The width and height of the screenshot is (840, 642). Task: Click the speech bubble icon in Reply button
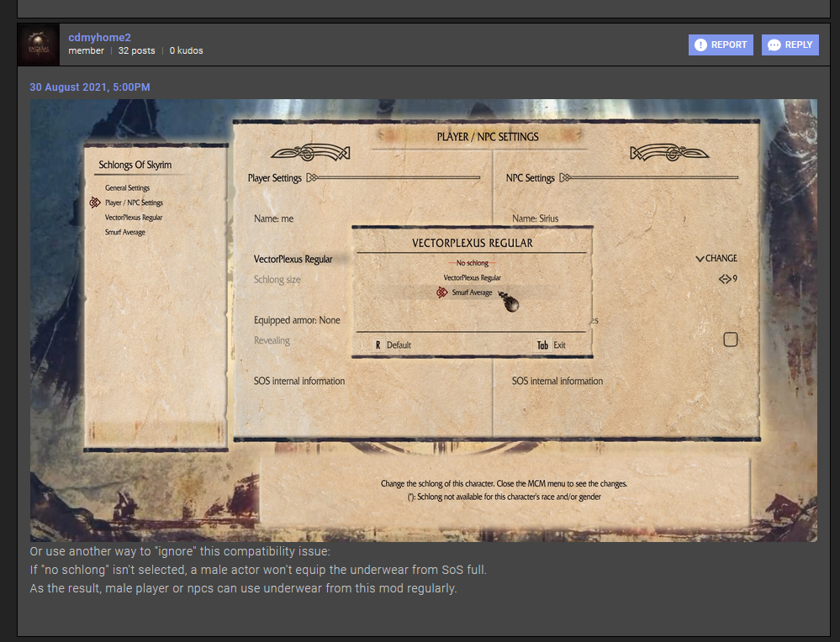(774, 45)
